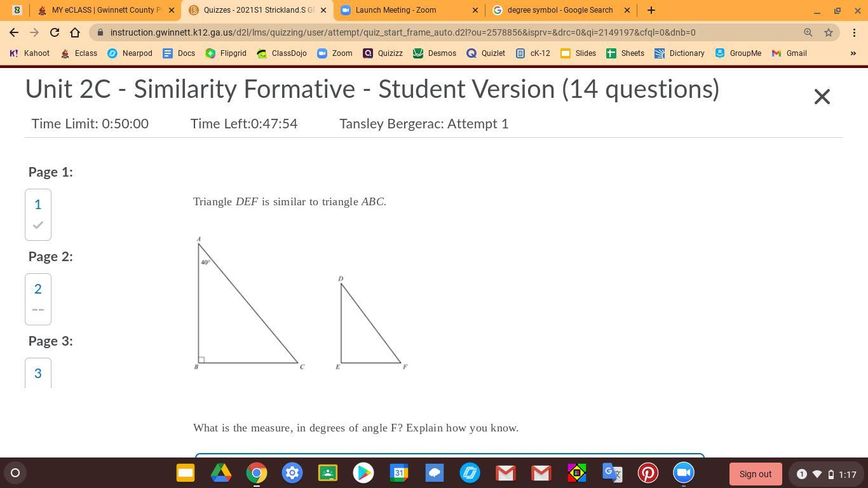Open the browser home page
868x488 pixels.
(75, 32)
